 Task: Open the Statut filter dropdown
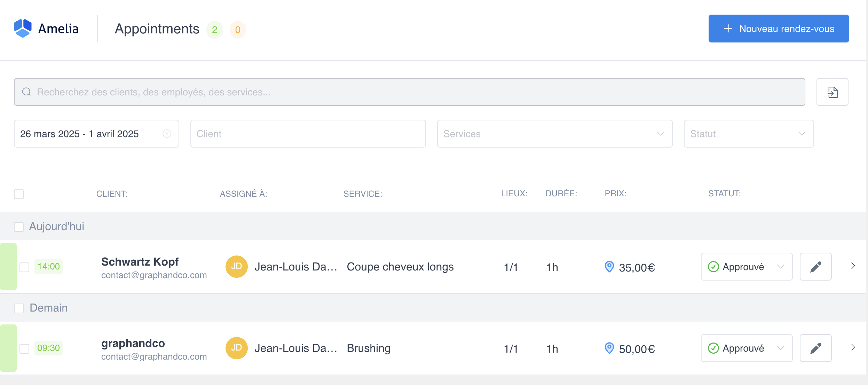748,134
